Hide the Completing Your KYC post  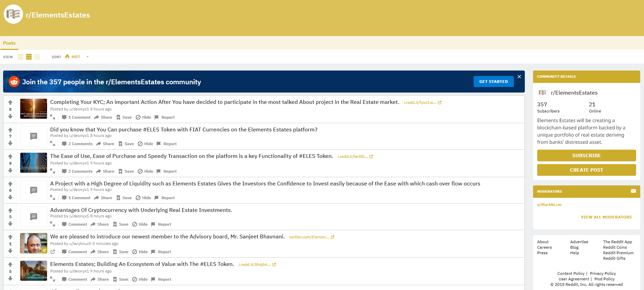(x=143, y=117)
